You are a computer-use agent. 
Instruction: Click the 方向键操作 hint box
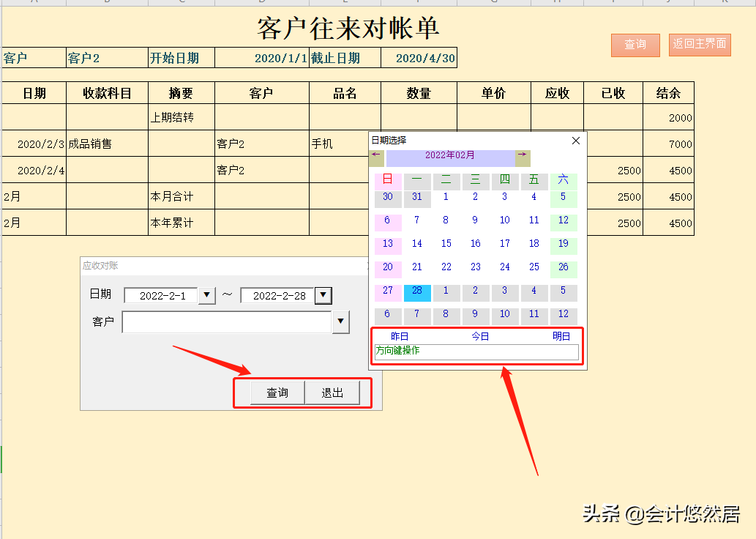[477, 352]
